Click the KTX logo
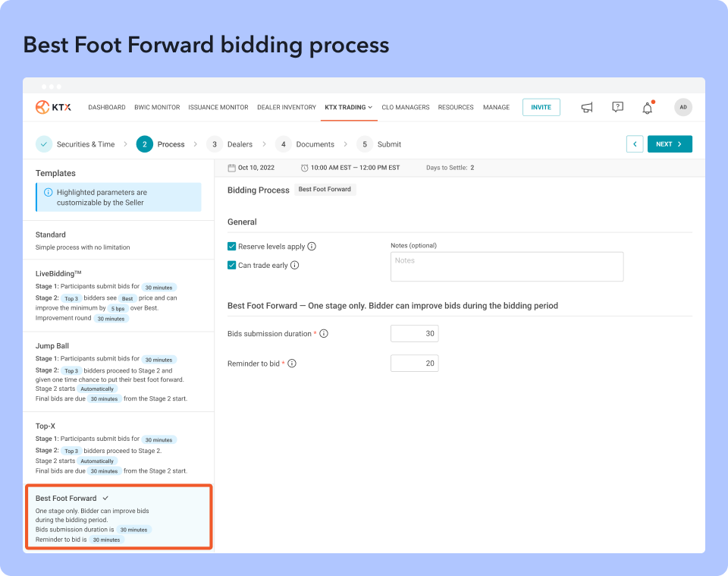 [x=53, y=107]
